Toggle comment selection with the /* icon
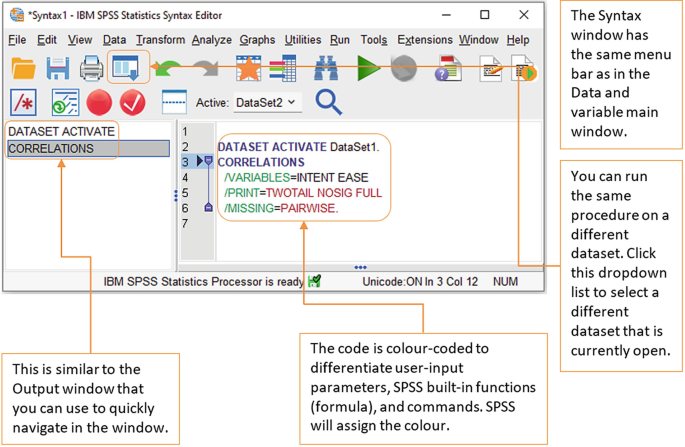Screen dimensions: 685x447 tap(24, 102)
